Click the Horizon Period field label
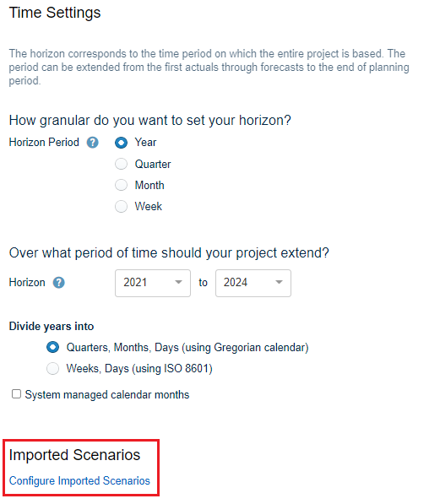 pyautogui.click(x=44, y=142)
